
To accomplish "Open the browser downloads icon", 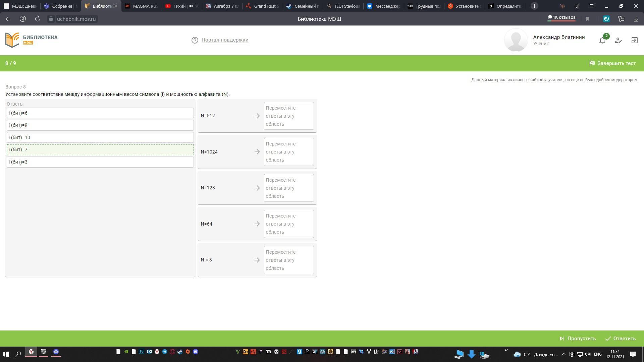I will [x=636, y=19].
